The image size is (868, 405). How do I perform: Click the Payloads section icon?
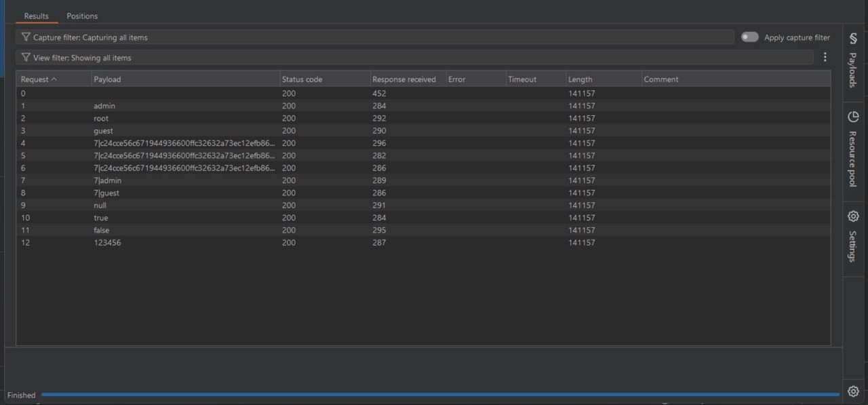(853, 39)
